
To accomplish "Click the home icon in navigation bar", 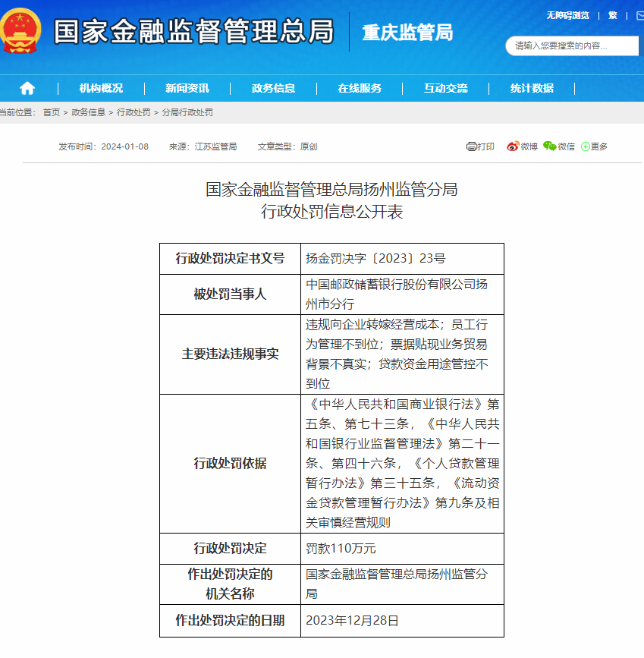I will click(x=27, y=88).
